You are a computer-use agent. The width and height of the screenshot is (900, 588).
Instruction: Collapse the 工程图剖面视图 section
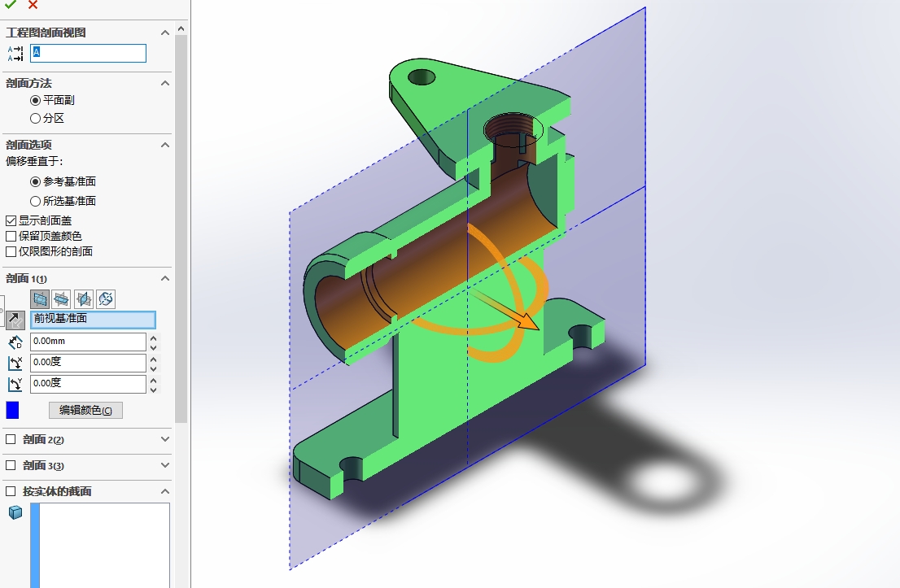165,33
